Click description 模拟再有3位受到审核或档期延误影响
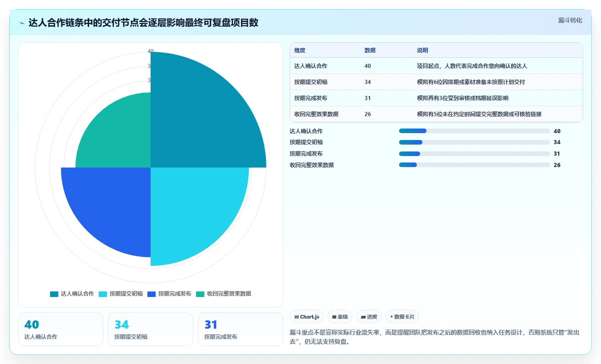 pyautogui.click(x=462, y=98)
